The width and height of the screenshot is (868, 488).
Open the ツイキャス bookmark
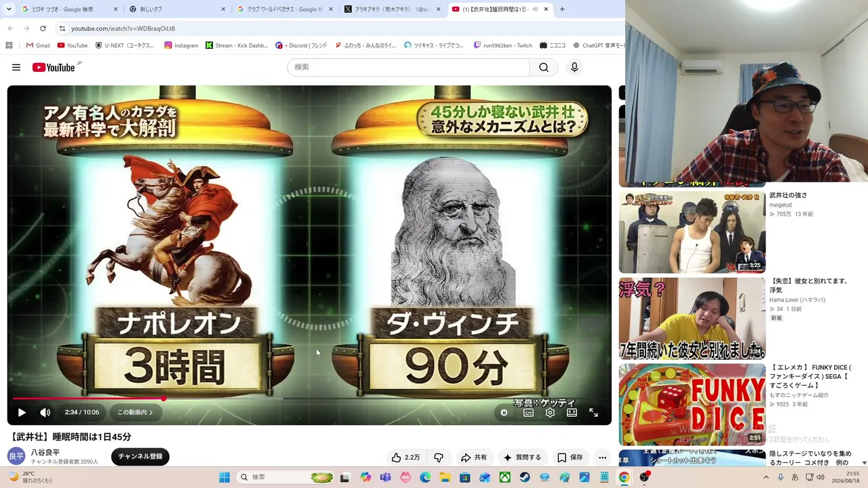pyautogui.click(x=434, y=45)
